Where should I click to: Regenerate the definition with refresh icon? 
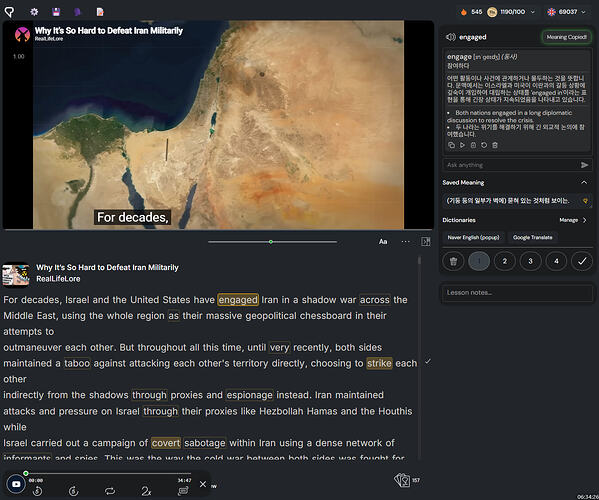pos(484,145)
